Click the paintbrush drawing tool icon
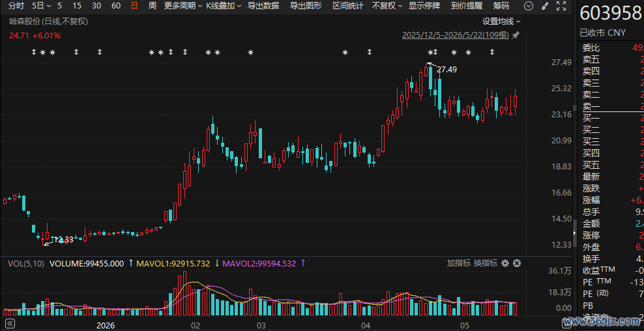Viewport: 644px width, 331px height. tap(545, 6)
